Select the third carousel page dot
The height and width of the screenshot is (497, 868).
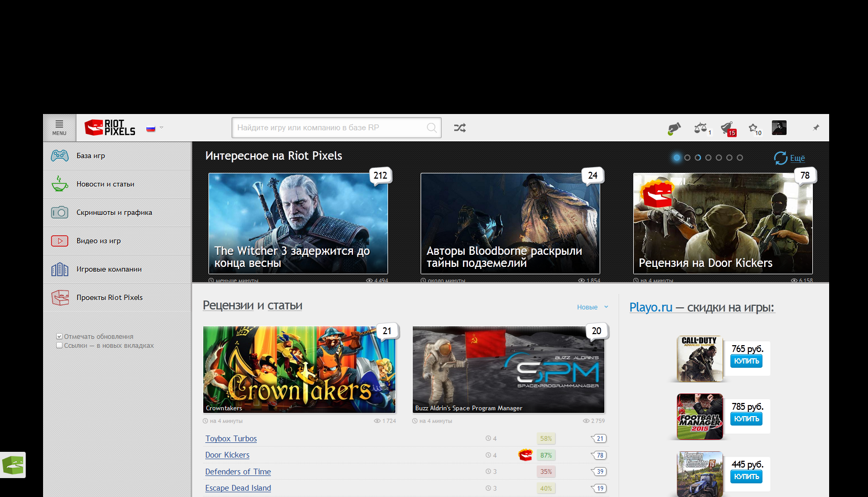point(698,158)
